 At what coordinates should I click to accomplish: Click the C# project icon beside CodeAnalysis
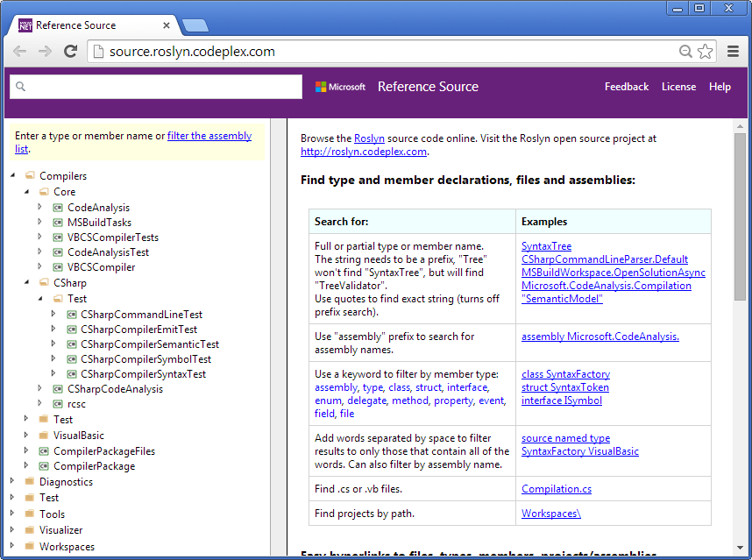pyautogui.click(x=59, y=209)
